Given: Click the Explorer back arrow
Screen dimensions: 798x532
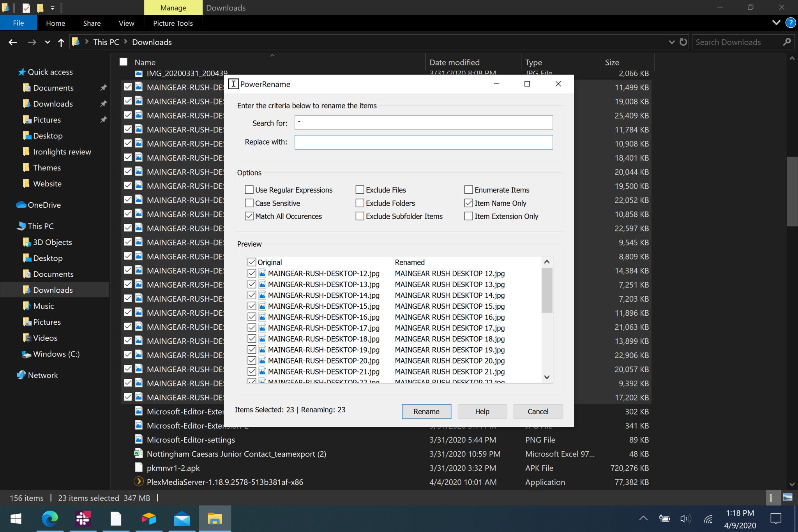Looking at the screenshot, I should [13, 42].
